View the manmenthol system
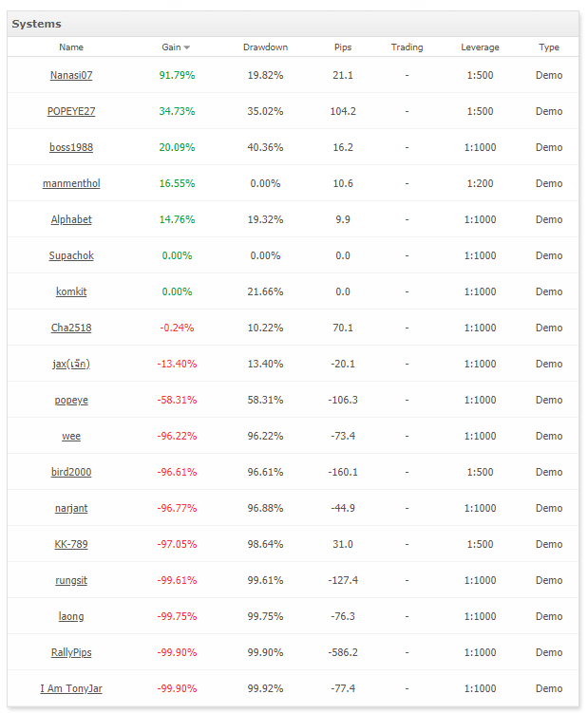This screenshot has height=713, width=588. click(x=71, y=183)
